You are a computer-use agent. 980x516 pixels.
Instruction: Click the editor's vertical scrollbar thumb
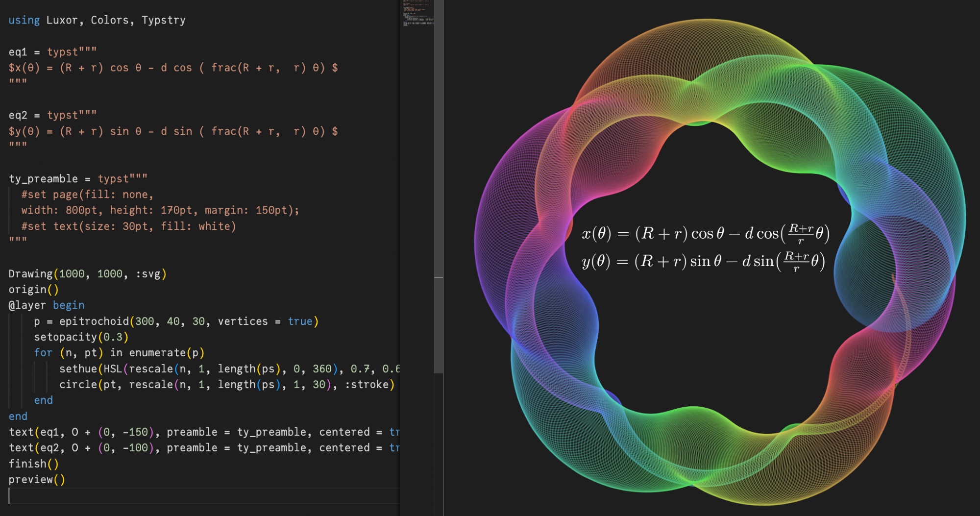(439, 186)
